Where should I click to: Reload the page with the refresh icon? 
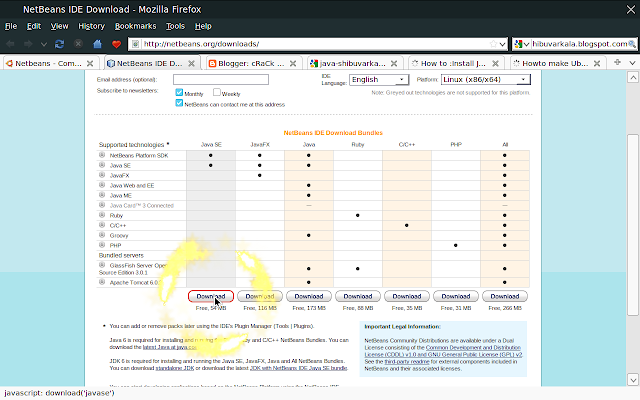click(60, 44)
